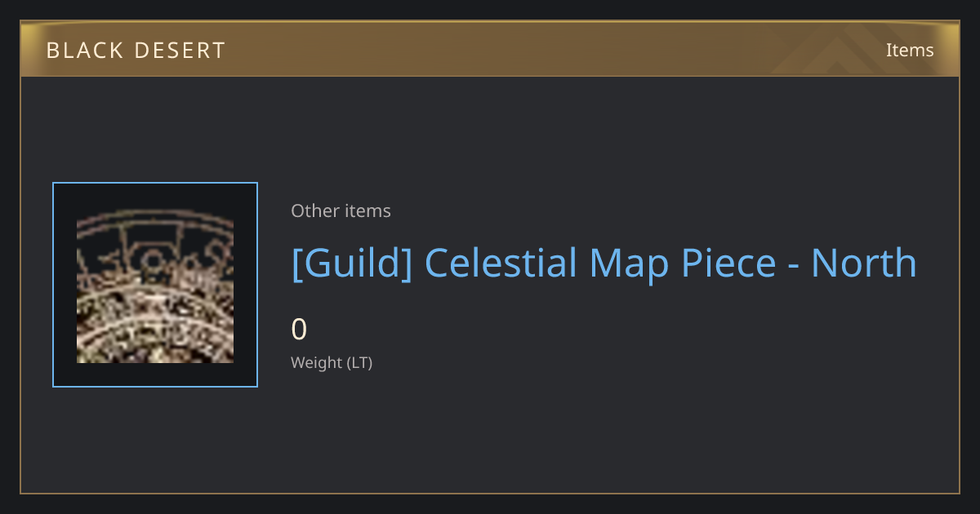Select the BLACK DESERT header logo text
The width and height of the screenshot is (980, 514).
pyautogui.click(x=136, y=51)
